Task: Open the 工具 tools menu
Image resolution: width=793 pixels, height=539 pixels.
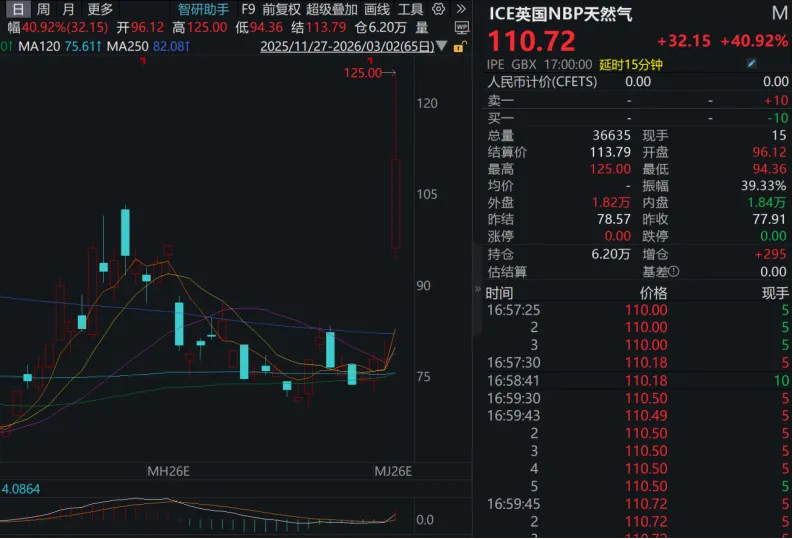Action: (411, 9)
